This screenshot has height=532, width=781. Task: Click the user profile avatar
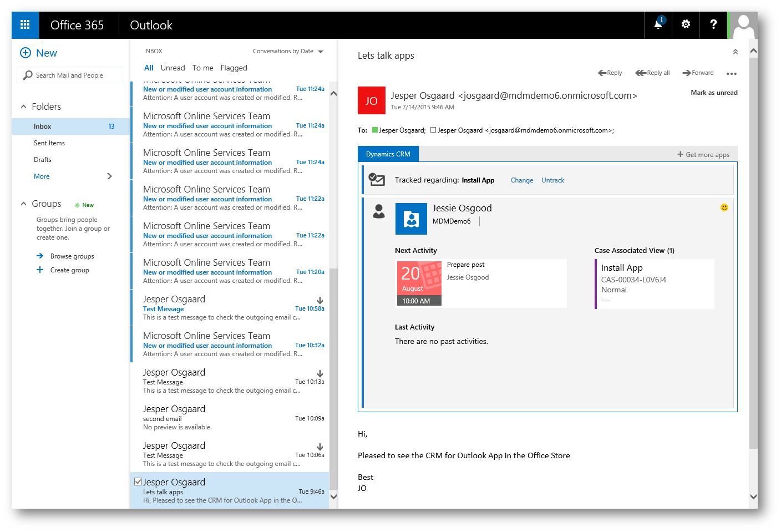(x=743, y=25)
